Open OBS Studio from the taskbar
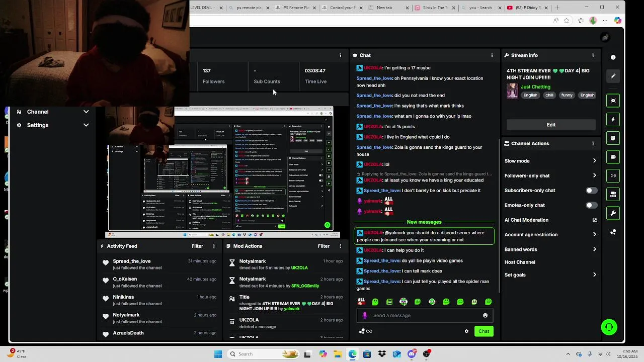Image resolution: width=644 pixels, height=362 pixels. click(427, 354)
